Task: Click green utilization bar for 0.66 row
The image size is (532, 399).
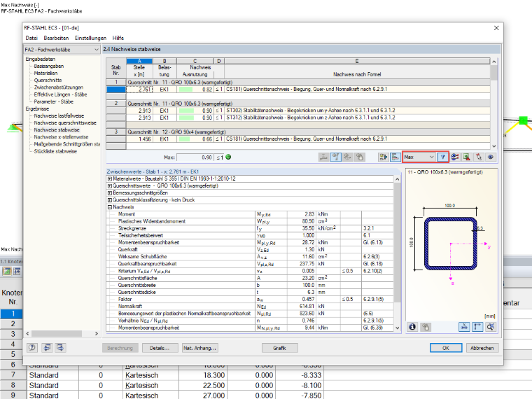Action: tap(185, 139)
